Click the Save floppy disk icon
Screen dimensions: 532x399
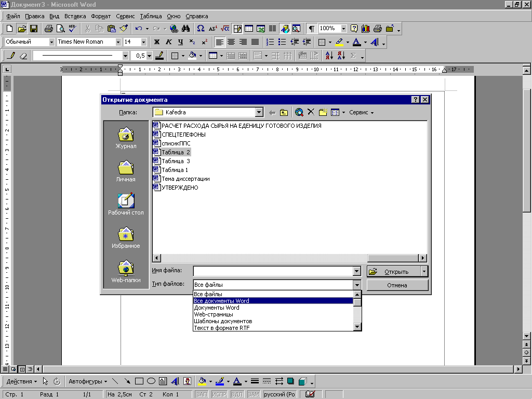pos(34,29)
